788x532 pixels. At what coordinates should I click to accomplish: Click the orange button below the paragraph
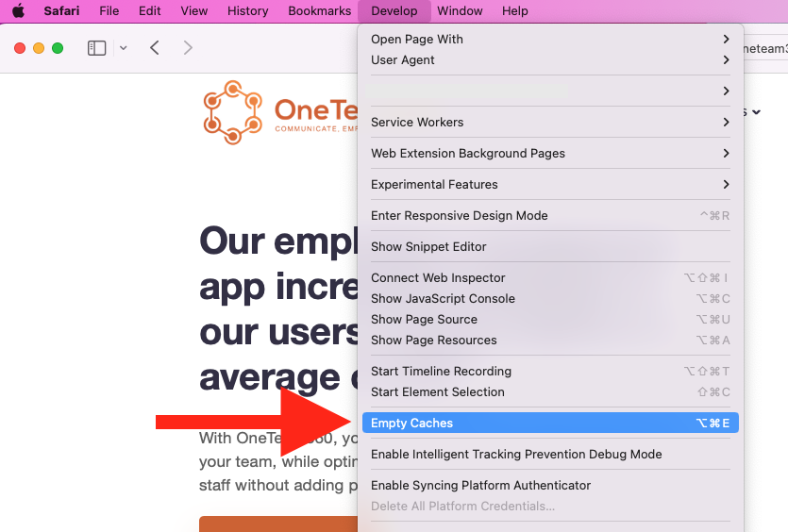coord(278,524)
